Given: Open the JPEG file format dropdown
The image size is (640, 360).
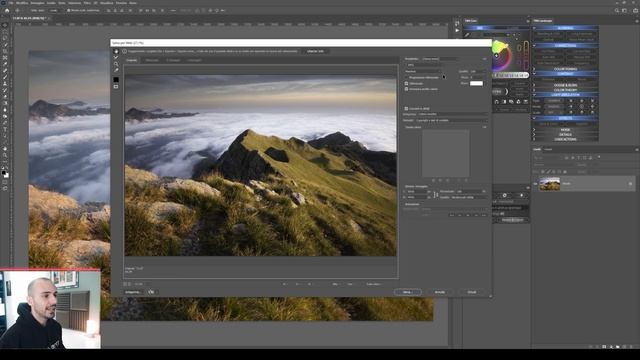Looking at the screenshot, I should pyautogui.click(x=423, y=65).
